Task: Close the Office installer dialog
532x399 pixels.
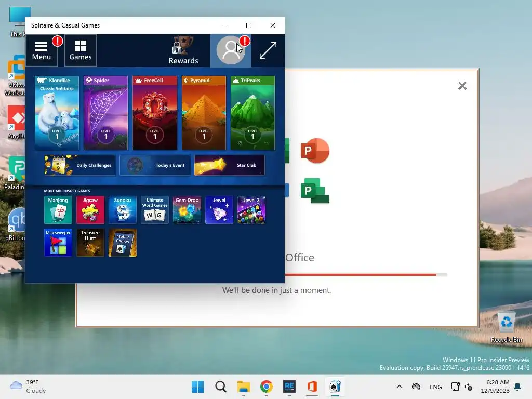Action: click(462, 86)
